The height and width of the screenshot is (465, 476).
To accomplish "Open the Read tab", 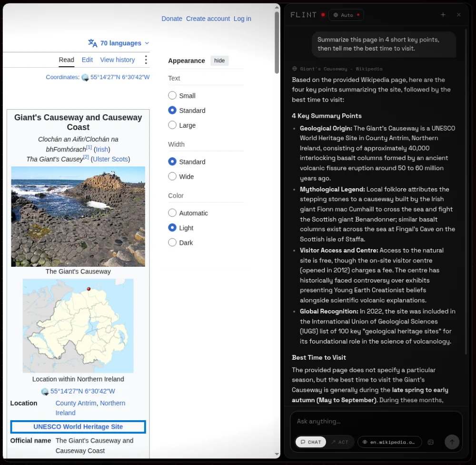I will [66, 60].
